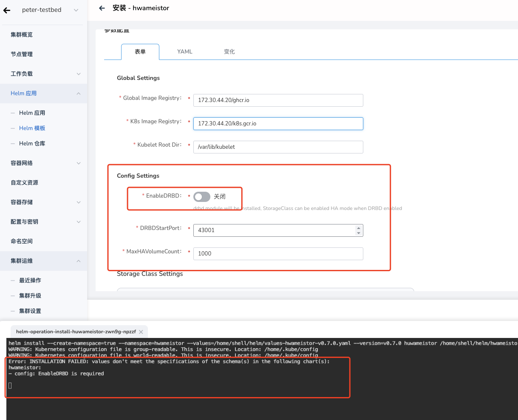The width and height of the screenshot is (518, 420).
Task: Switch to the 变化 tab
Action: coord(229,51)
